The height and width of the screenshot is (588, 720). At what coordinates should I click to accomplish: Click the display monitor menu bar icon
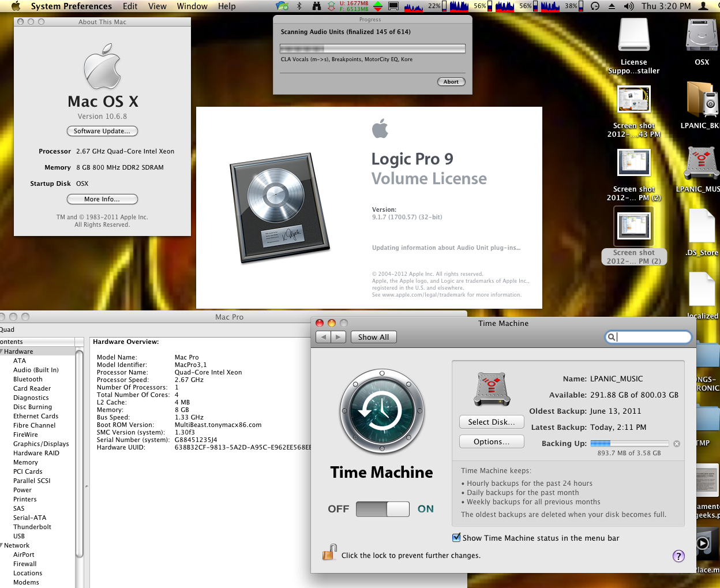394,6
